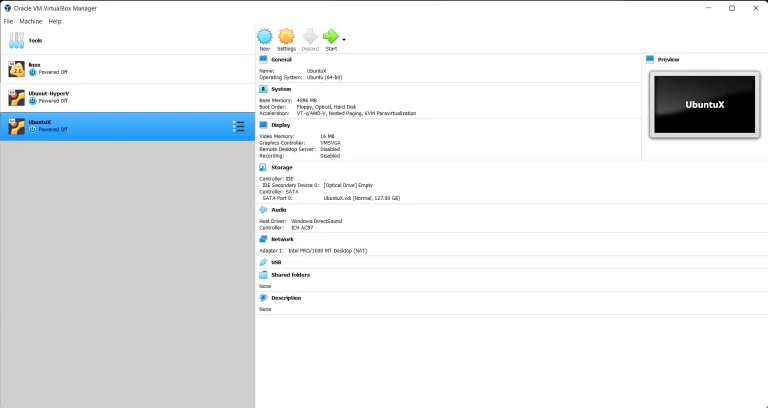Click the Storage section disk icon
768x408 pixels.
[x=263, y=168]
